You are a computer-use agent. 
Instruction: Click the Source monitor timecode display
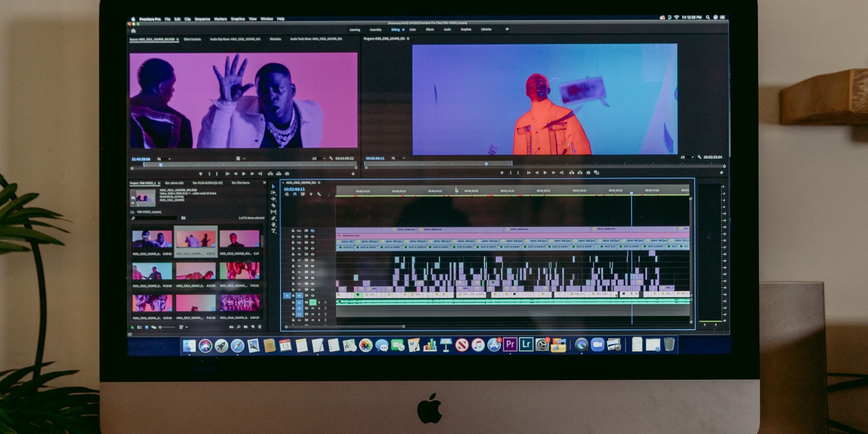[x=141, y=159]
